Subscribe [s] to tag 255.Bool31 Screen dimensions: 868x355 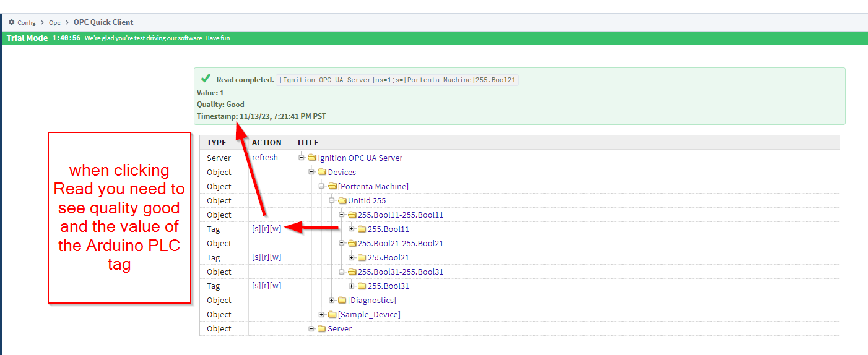point(256,286)
